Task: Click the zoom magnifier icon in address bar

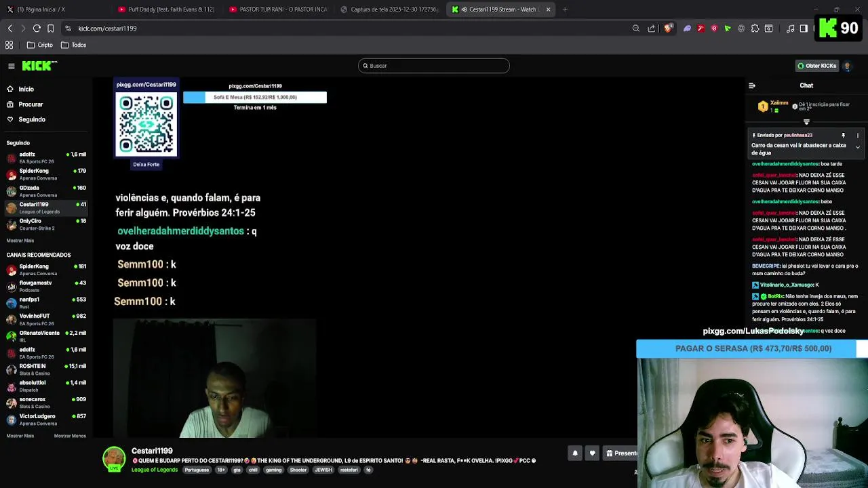Action: pyautogui.click(x=635, y=28)
